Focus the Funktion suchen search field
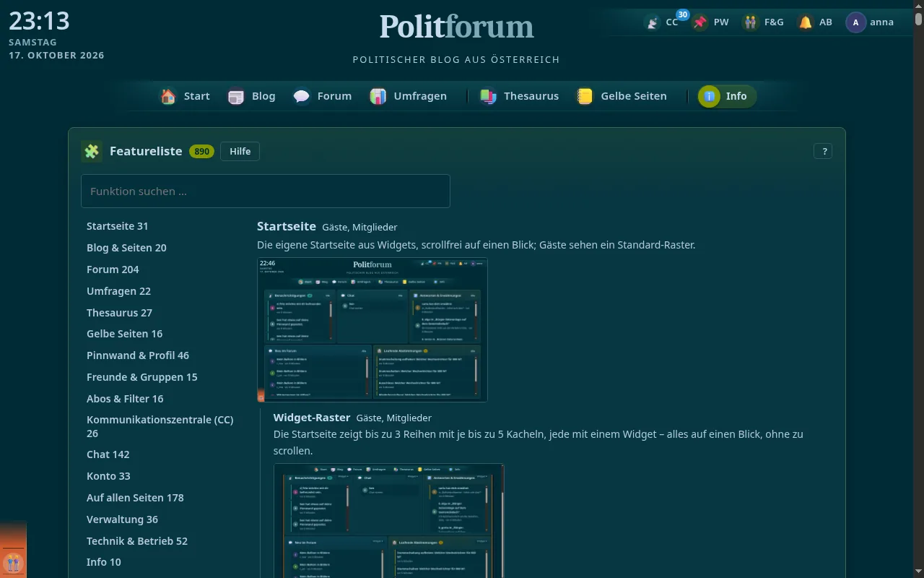 266,191
